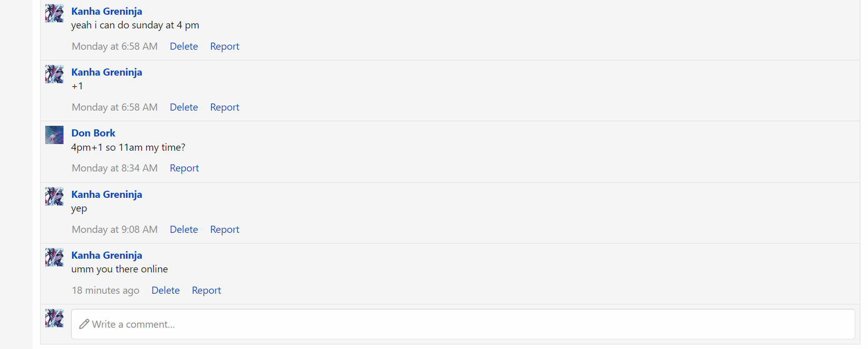Click the pencil icon in the comment box
868x349 pixels.
84,324
